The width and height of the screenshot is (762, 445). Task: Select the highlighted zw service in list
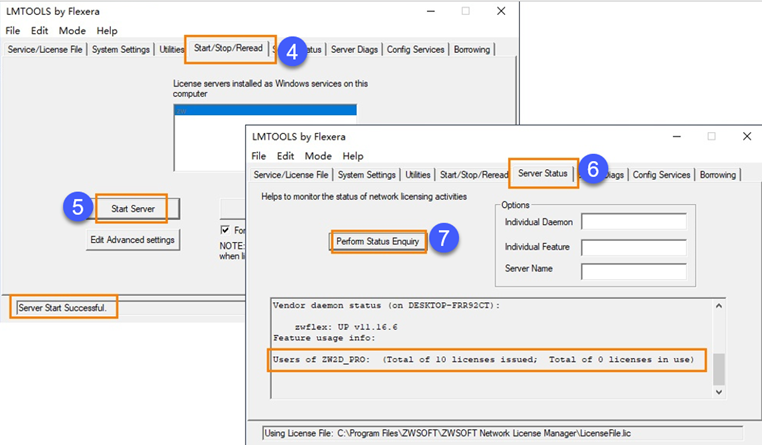(265, 110)
